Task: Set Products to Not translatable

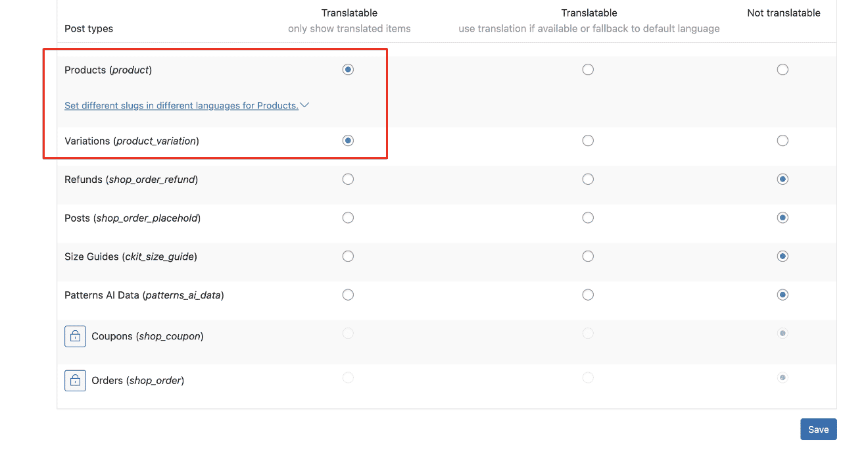Action: (x=783, y=70)
